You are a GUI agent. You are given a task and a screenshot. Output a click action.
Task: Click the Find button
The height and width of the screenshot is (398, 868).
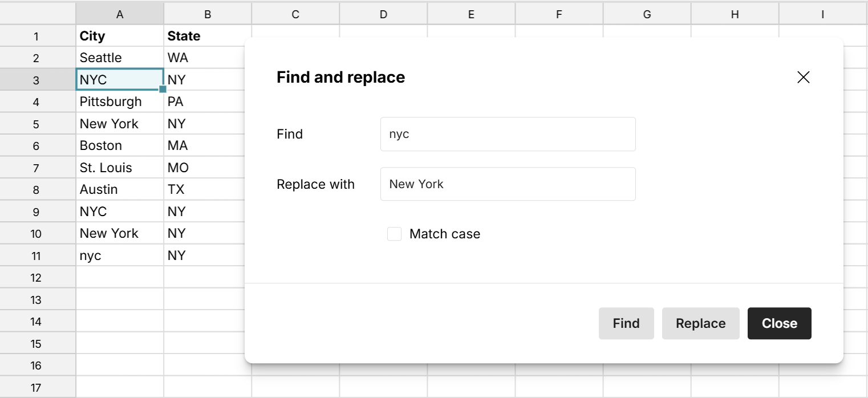(x=626, y=323)
